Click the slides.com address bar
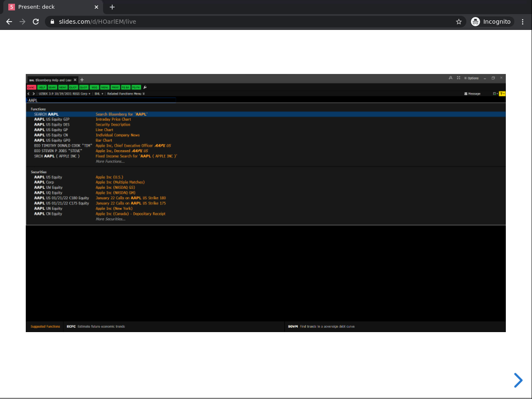Image resolution: width=532 pixels, height=399 pixels. (x=255, y=22)
